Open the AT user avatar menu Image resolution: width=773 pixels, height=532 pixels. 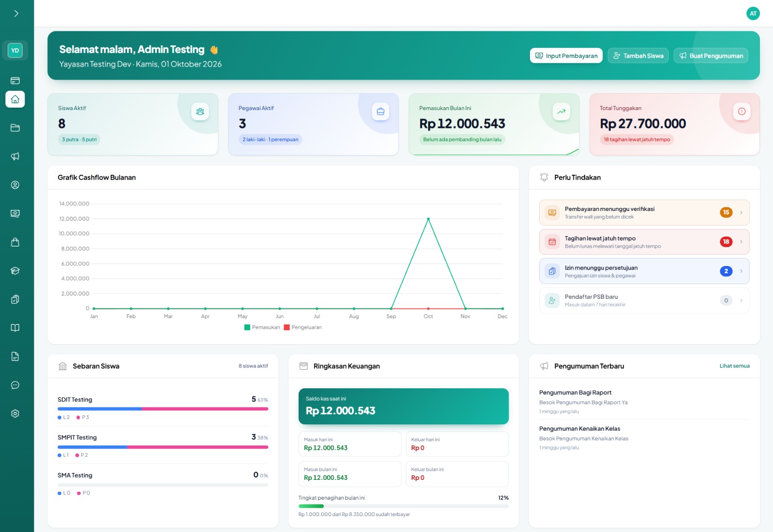(753, 14)
